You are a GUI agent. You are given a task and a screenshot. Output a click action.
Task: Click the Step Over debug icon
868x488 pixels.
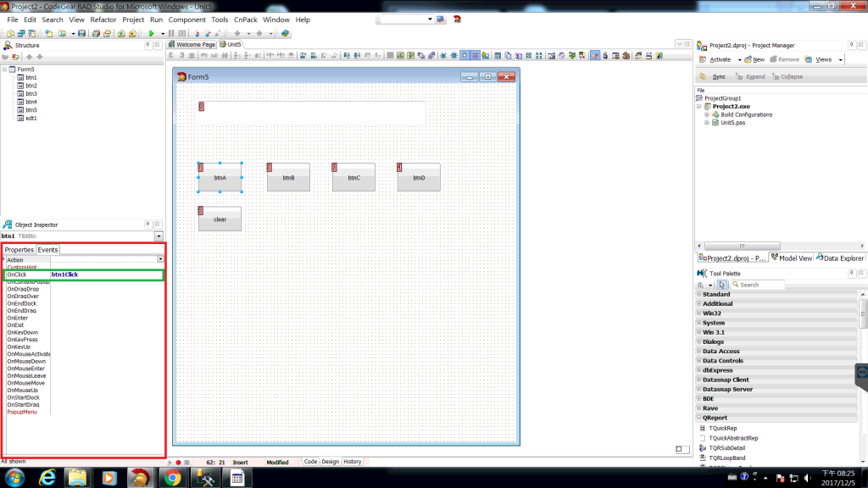208,33
